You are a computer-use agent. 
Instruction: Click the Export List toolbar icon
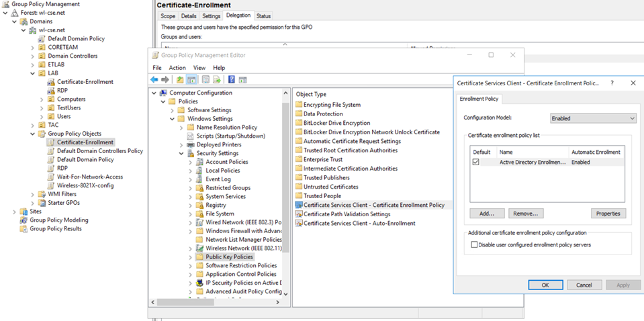coord(217,80)
